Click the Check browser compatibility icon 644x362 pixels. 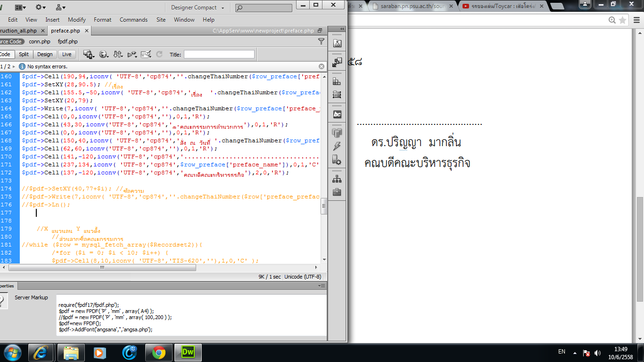[x=146, y=54]
